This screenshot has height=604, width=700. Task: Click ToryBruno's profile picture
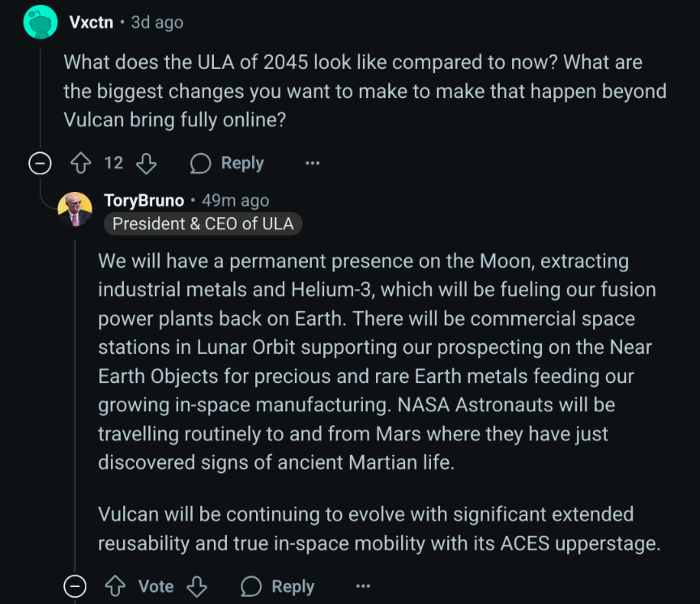(75, 209)
